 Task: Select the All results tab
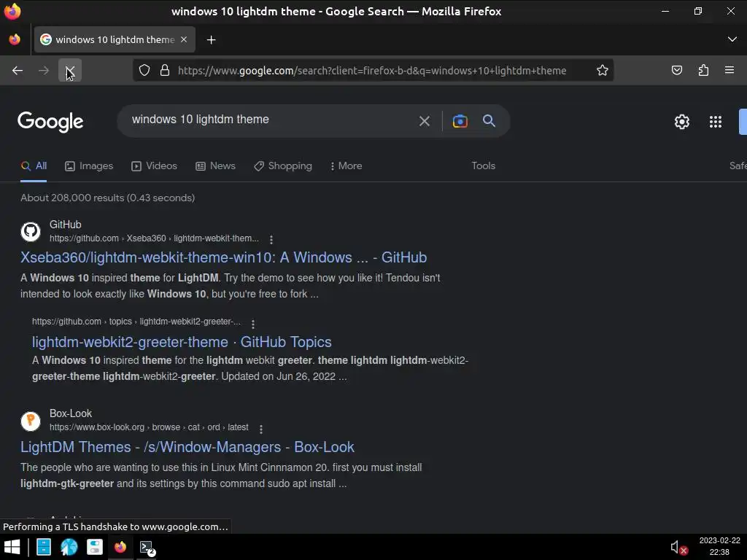click(34, 166)
